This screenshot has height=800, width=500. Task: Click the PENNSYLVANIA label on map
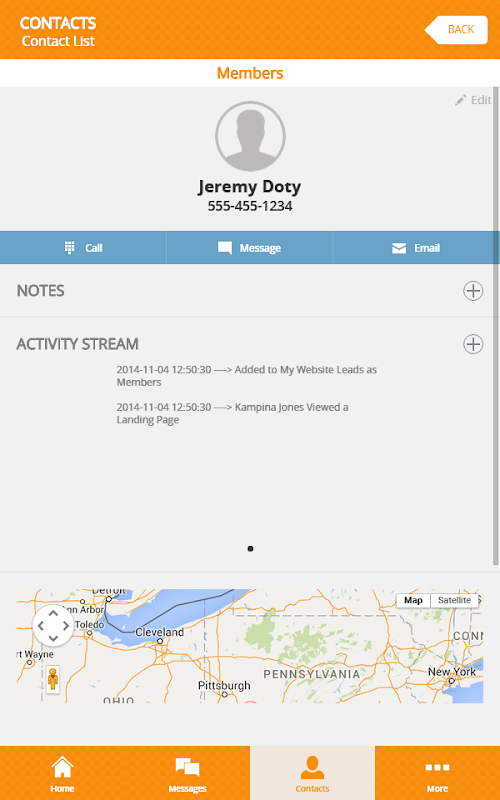coord(312,674)
